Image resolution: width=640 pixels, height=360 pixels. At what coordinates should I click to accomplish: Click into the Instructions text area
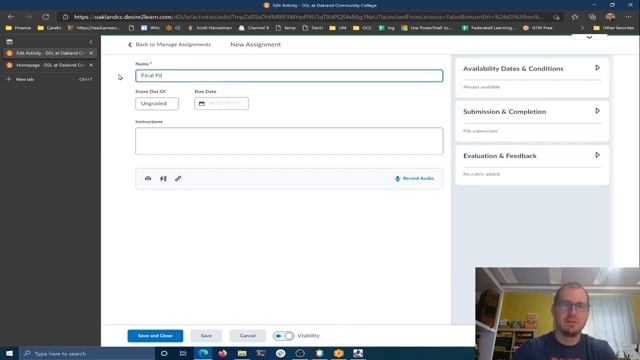(289, 141)
